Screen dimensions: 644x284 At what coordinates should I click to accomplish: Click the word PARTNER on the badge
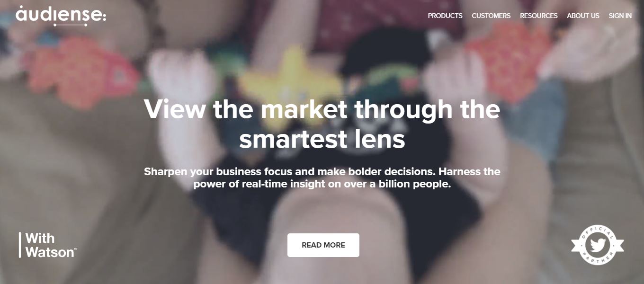[598, 260]
